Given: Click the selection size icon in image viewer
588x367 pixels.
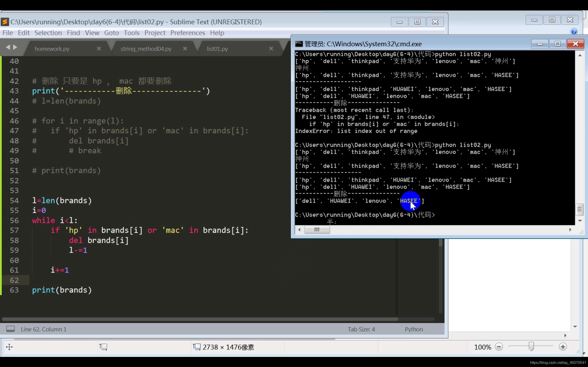Looking at the screenshot, I should [103, 347].
